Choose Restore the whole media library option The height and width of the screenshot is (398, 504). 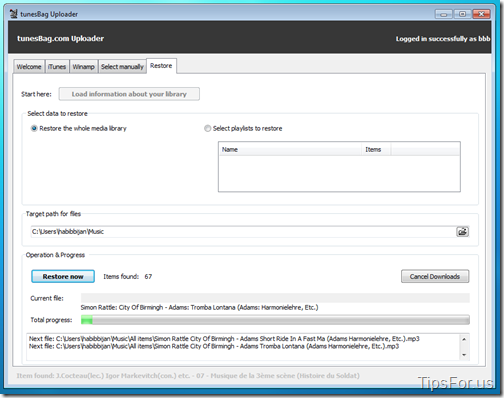pyautogui.click(x=79, y=128)
